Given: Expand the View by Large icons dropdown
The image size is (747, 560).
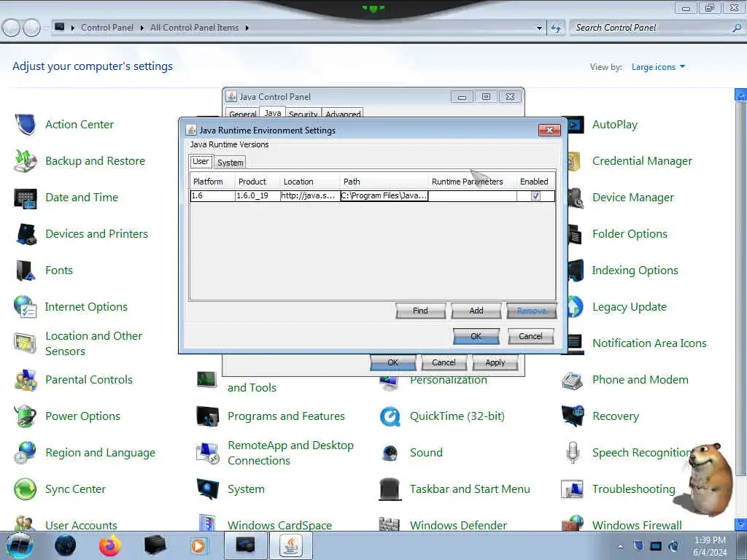Looking at the screenshot, I should (658, 67).
